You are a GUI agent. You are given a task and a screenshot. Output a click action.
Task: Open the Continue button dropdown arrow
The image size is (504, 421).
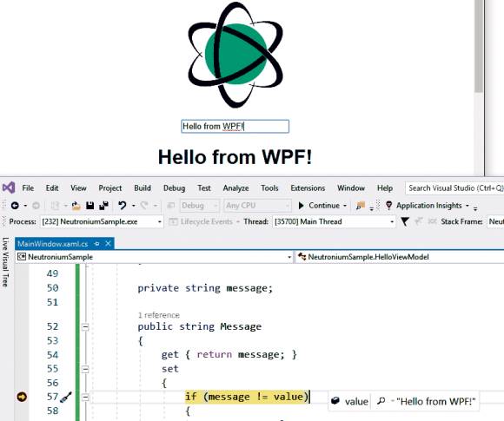345,206
